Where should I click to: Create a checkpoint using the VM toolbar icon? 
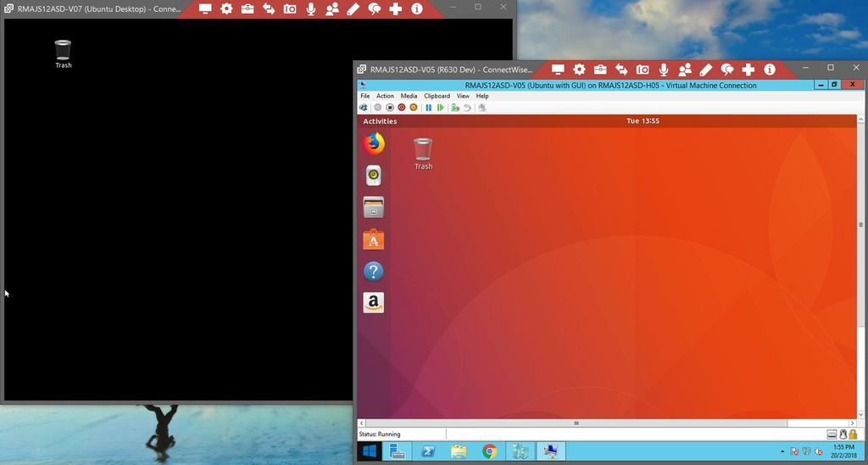pos(455,108)
